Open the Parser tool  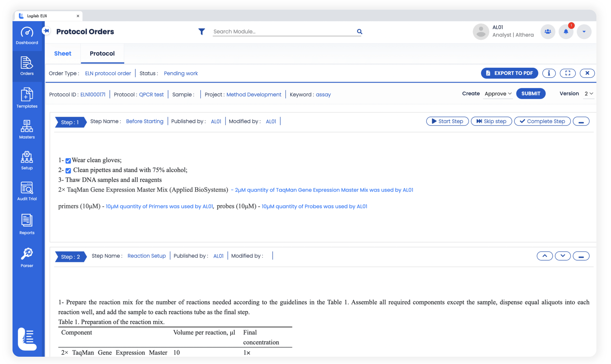pos(27,257)
